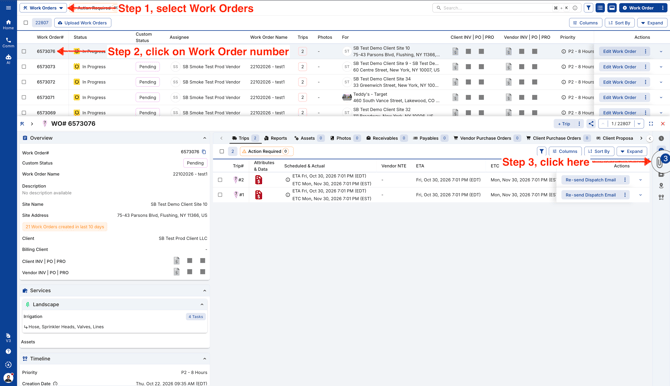Click the + Trip button
Image resolution: width=670 pixels, height=386 pixels.
coord(564,124)
